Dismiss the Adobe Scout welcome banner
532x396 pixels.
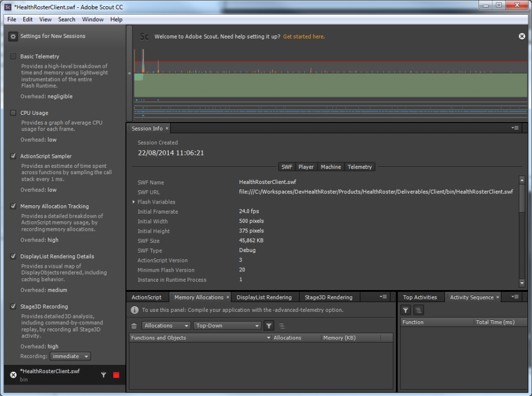(522, 36)
